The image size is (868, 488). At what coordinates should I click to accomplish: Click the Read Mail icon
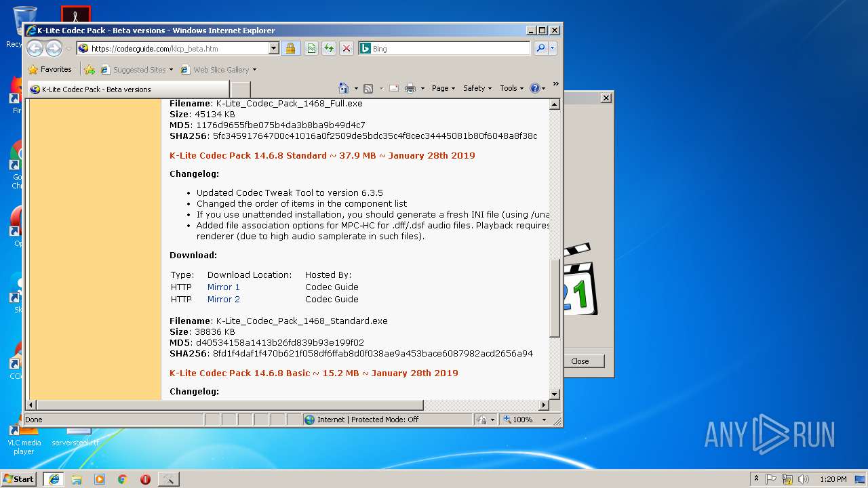[393, 88]
